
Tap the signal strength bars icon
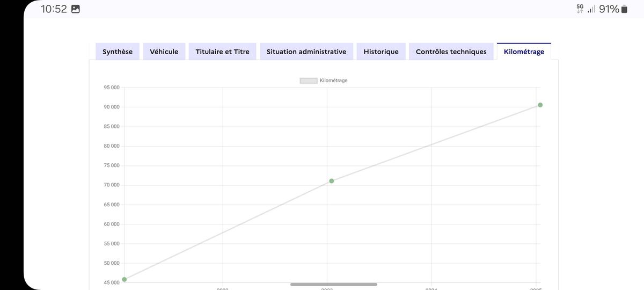(591, 9)
